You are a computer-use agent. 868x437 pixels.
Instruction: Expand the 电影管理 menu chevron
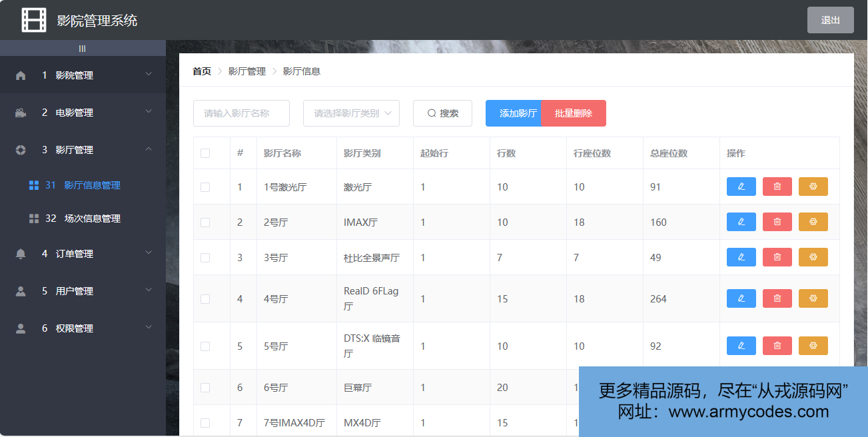149,112
